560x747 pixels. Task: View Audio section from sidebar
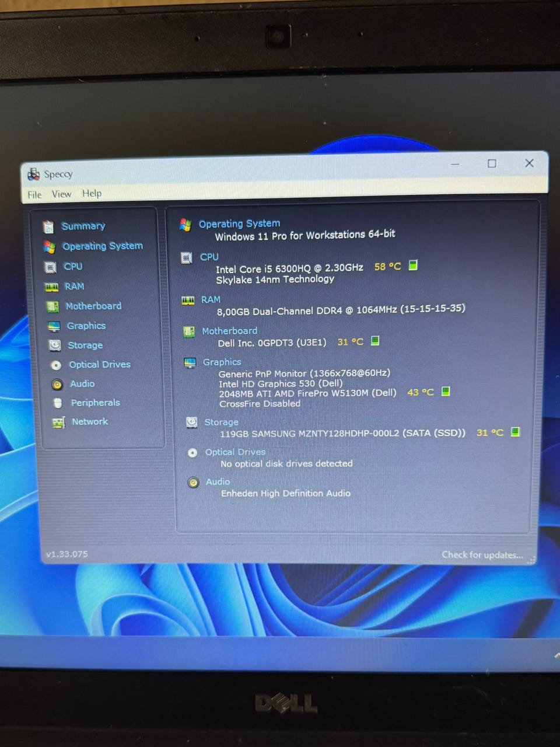(82, 383)
